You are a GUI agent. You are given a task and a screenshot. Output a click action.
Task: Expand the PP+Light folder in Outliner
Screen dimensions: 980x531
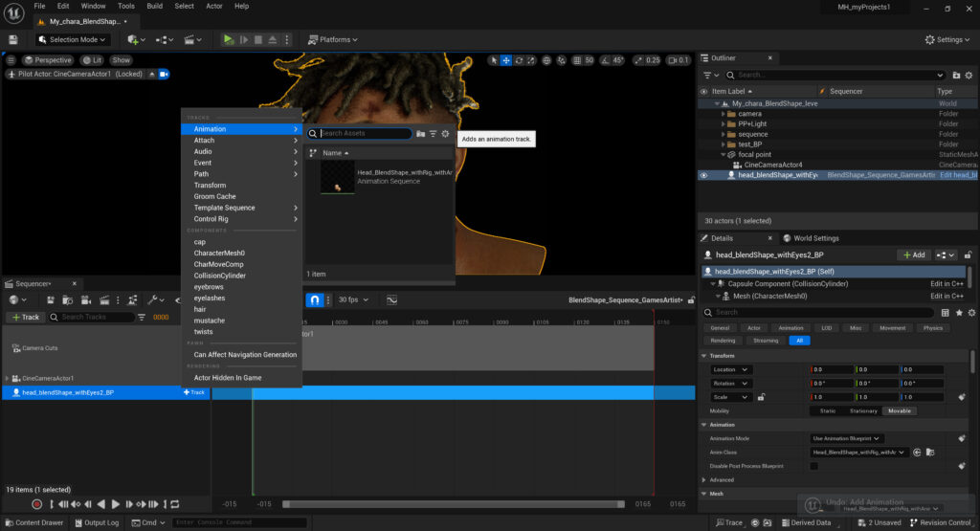coord(724,124)
